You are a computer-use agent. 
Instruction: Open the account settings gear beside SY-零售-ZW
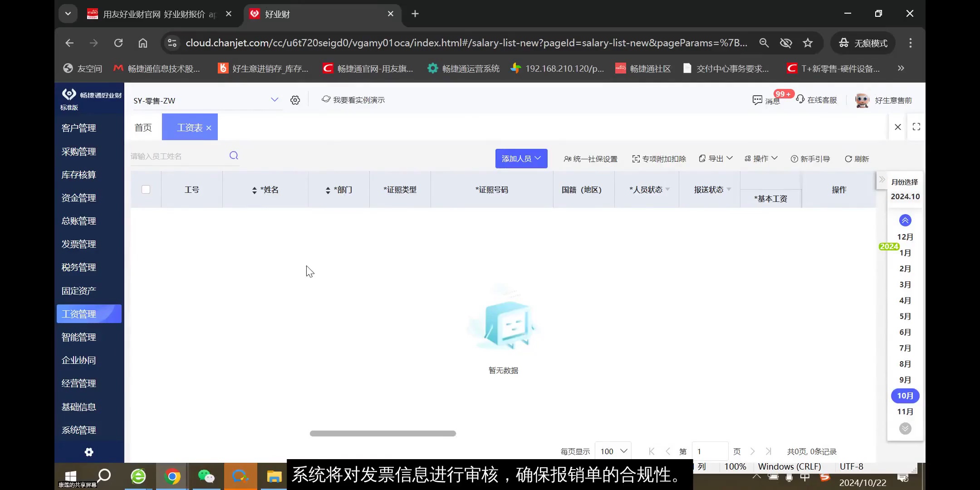click(x=295, y=100)
